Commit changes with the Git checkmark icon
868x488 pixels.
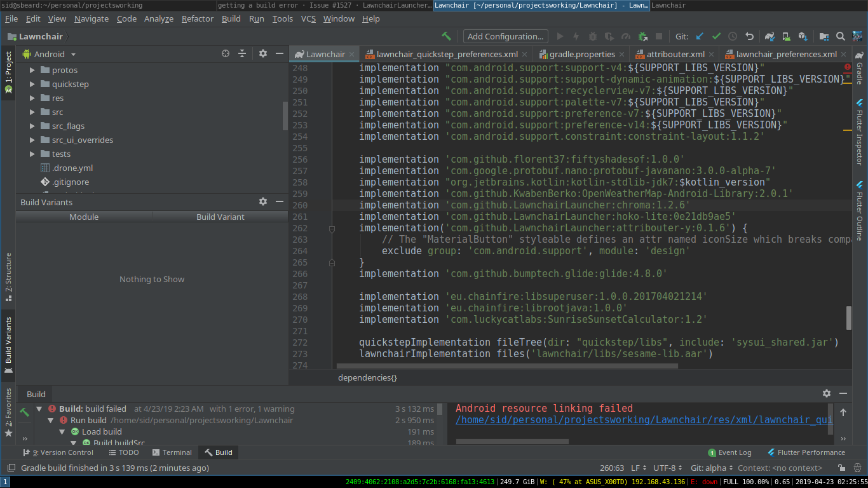717,36
